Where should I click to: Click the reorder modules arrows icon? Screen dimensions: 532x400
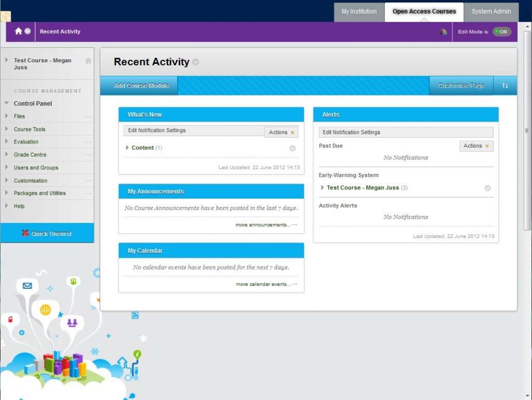tap(505, 86)
